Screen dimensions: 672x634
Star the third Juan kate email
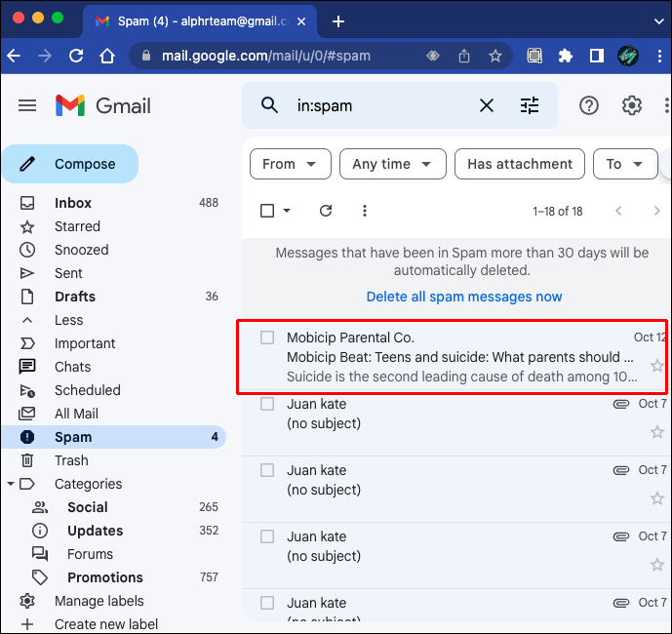tap(657, 565)
